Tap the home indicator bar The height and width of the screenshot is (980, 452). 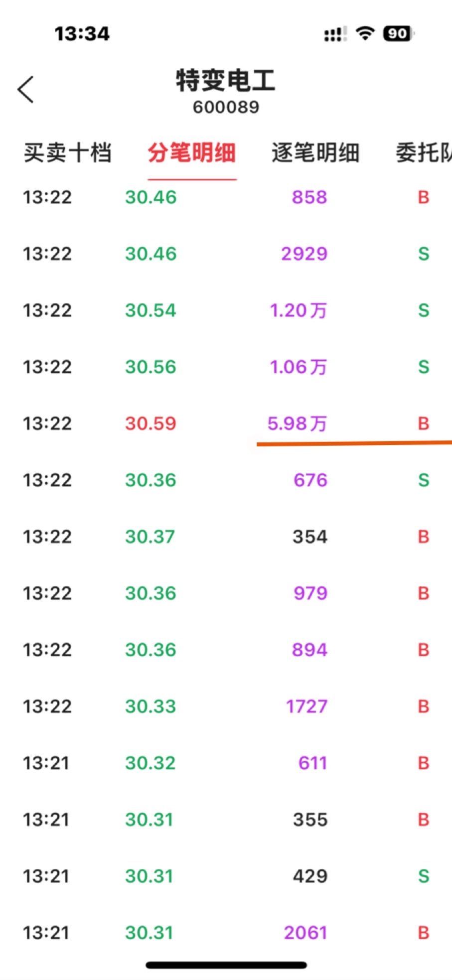pyautogui.click(x=226, y=965)
